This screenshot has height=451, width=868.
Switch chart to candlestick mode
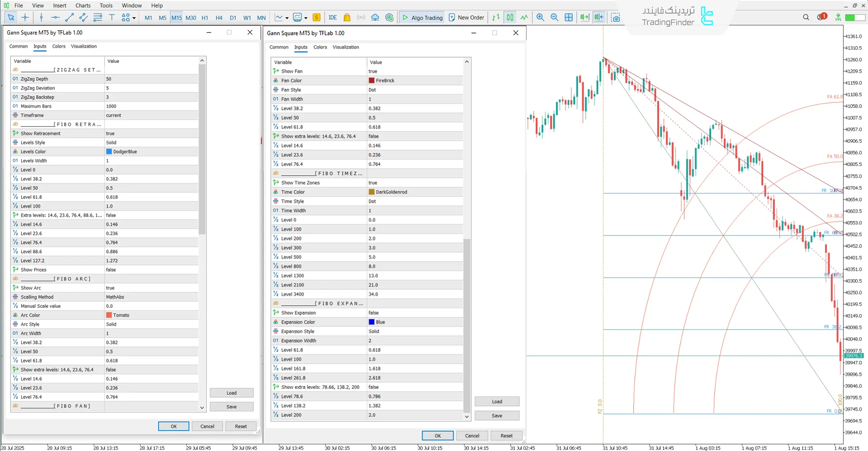coord(510,17)
